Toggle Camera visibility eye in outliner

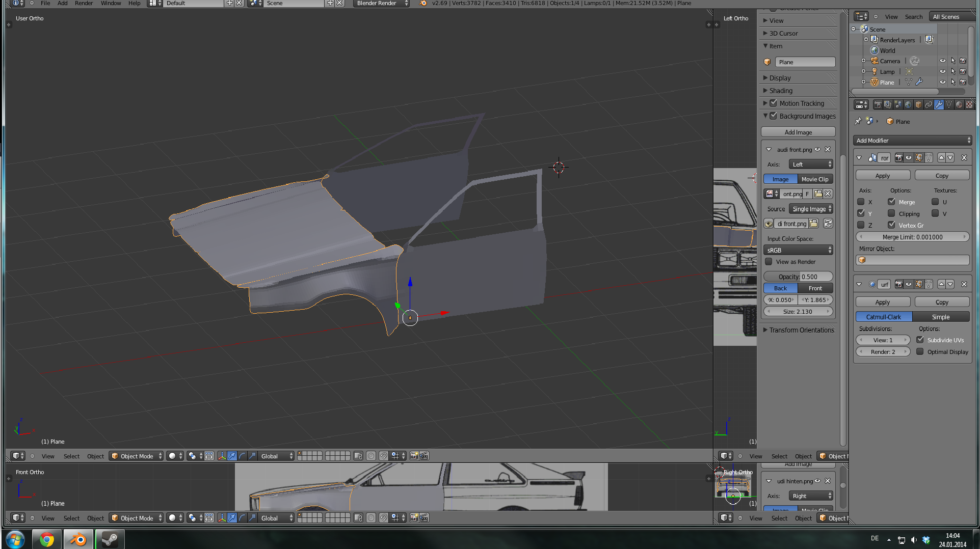point(943,61)
